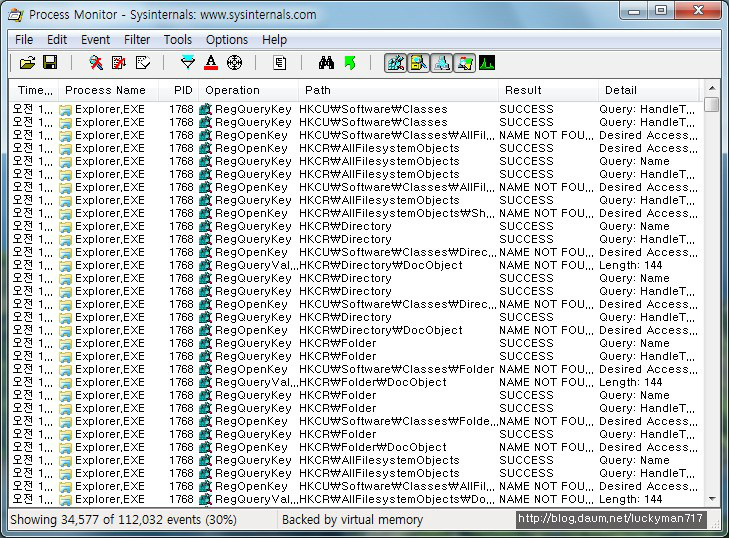This screenshot has height=538, width=729.
Task: Toggle Show Process and Thread Activity button
Action: (x=464, y=63)
